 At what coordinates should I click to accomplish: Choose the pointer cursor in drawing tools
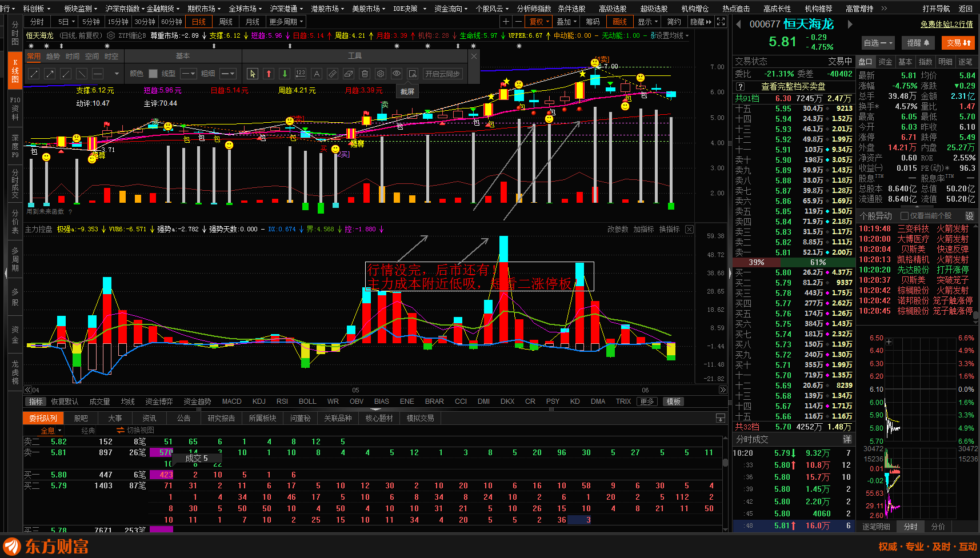pos(253,74)
